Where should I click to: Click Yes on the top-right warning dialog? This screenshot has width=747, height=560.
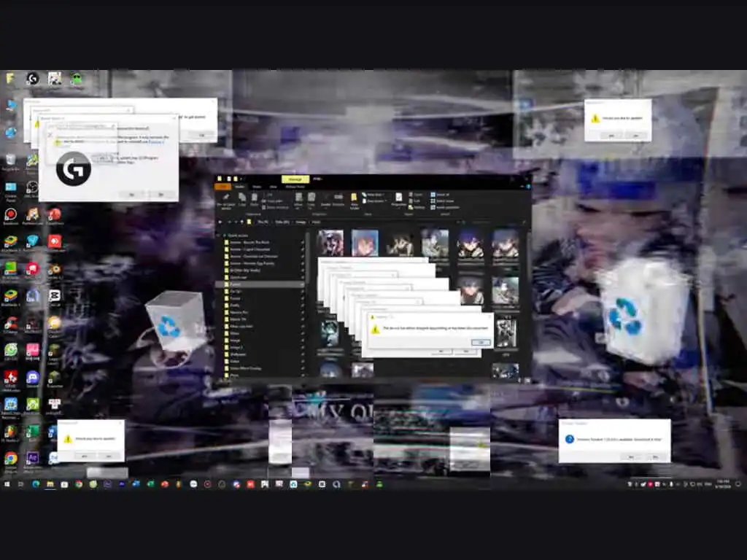coord(612,136)
